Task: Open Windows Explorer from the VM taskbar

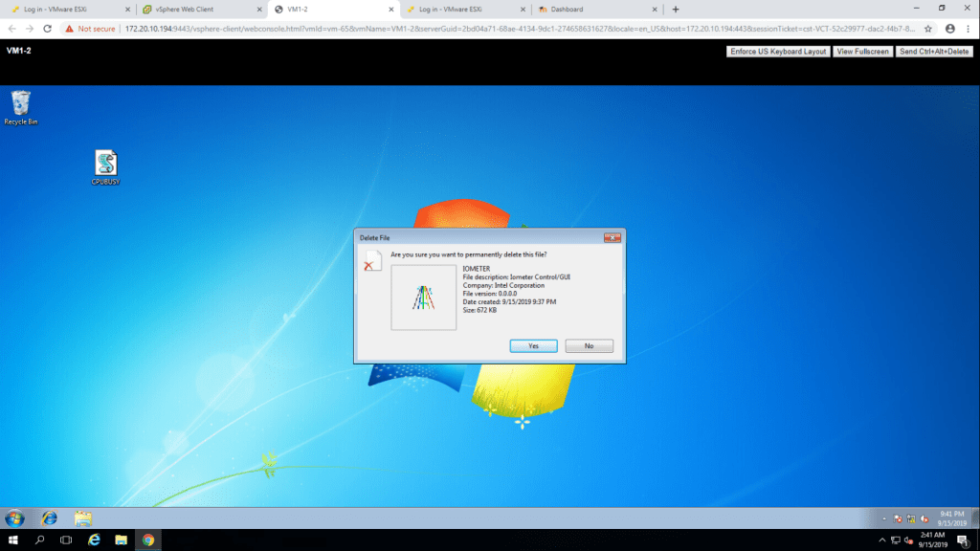Action: [x=83, y=518]
